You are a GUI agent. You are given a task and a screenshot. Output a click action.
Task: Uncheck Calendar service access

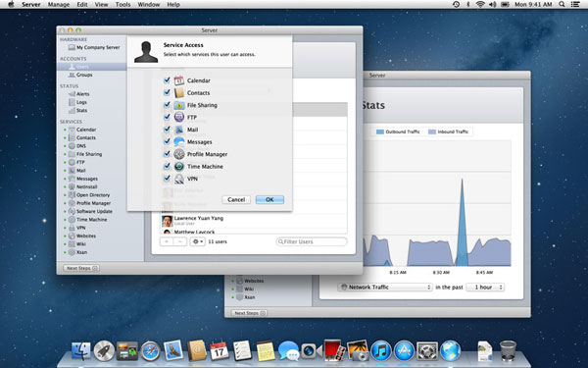click(x=167, y=80)
